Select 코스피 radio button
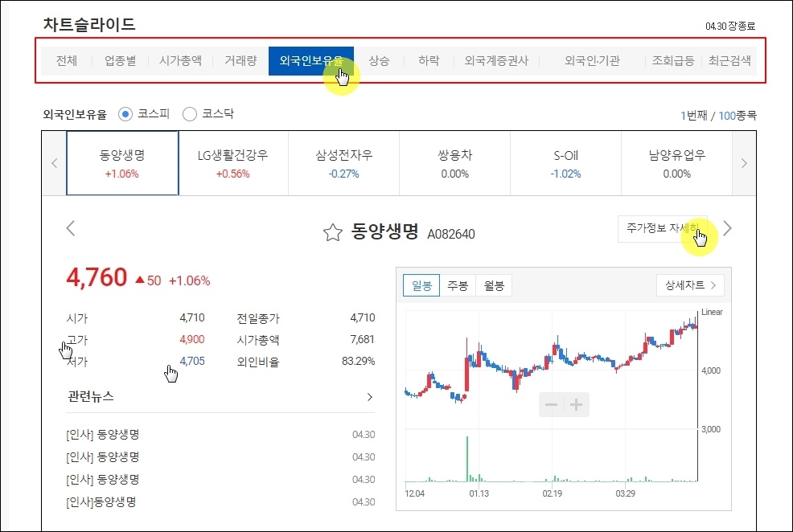This screenshot has height=532, width=793. 125,114
